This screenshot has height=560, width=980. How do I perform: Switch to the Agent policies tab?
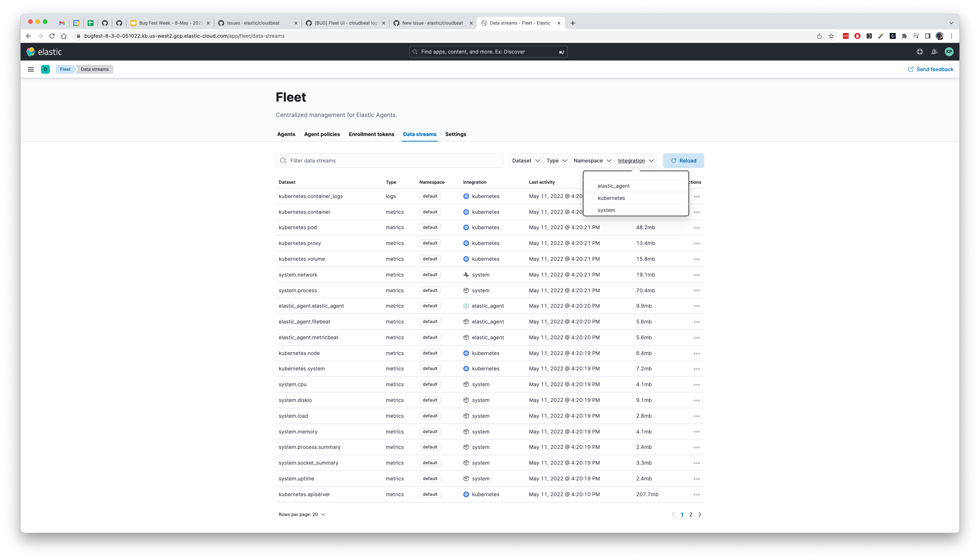pos(322,134)
